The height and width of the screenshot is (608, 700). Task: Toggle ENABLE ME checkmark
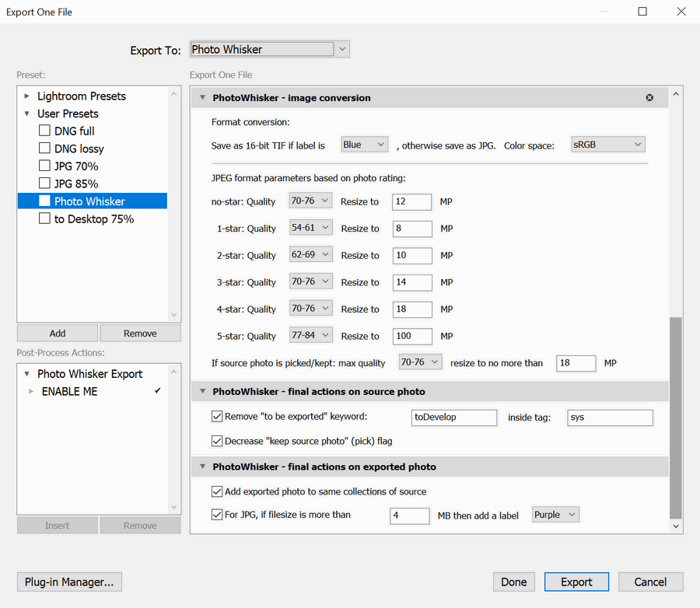158,390
